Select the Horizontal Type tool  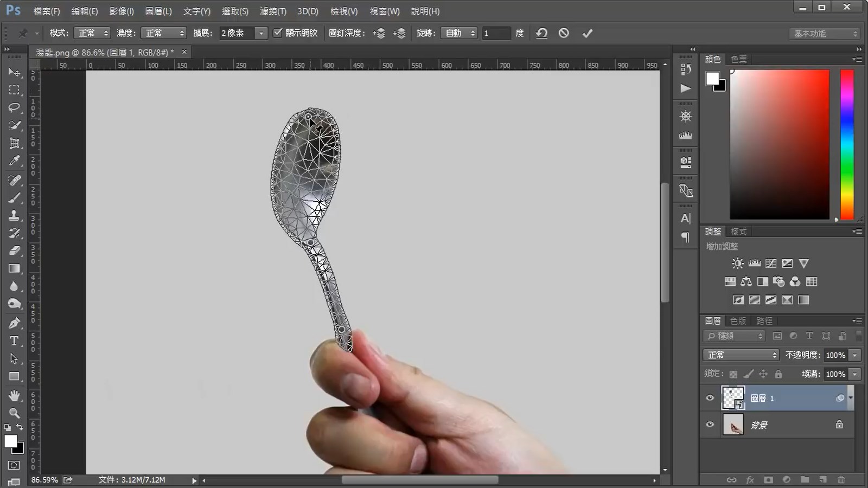[14, 341]
